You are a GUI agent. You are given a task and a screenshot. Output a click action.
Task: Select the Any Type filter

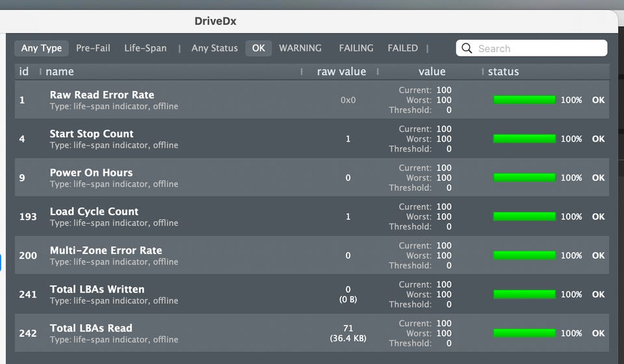tap(42, 48)
